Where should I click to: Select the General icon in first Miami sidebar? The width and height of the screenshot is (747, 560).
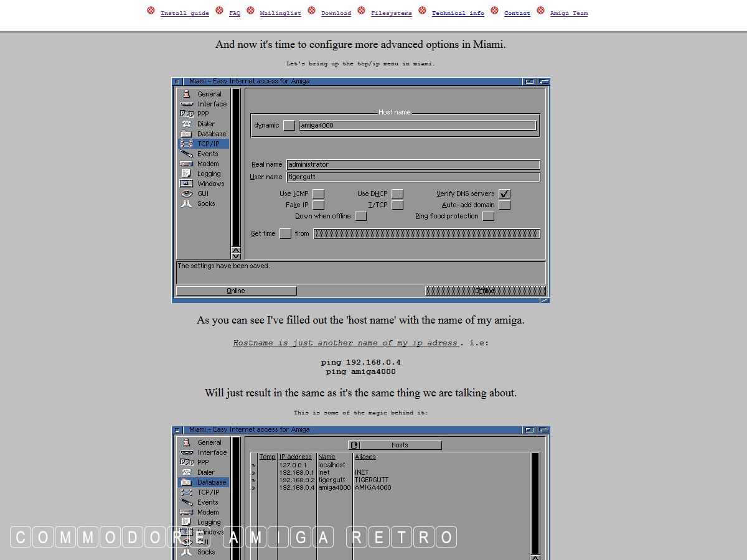[x=186, y=94]
